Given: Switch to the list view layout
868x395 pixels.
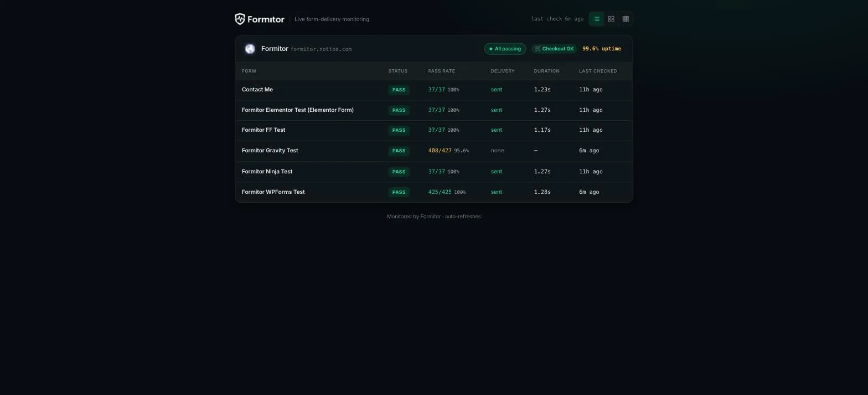Looking at the screenshot, I should point(597,19).
